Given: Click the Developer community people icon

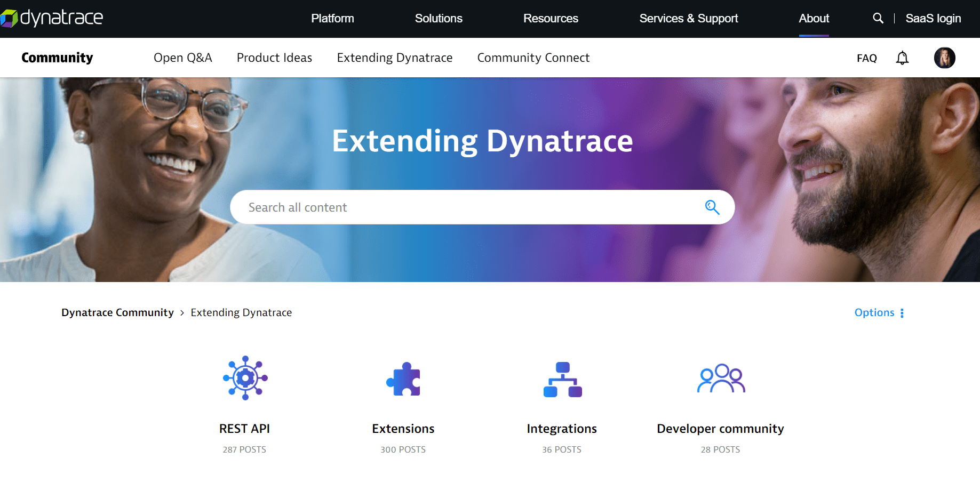Looking at the screenshot, I should click(x=721, y=378).
